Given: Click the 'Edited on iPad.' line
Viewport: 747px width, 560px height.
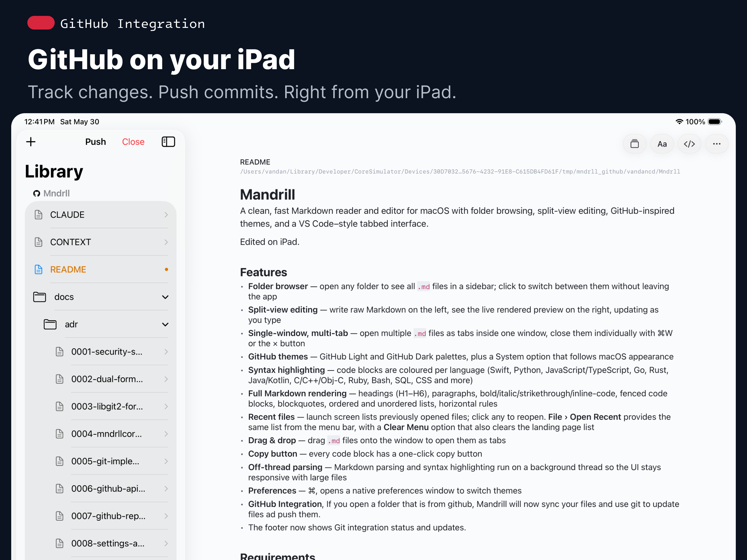Looking at the screenshot, I should point(270,242).
